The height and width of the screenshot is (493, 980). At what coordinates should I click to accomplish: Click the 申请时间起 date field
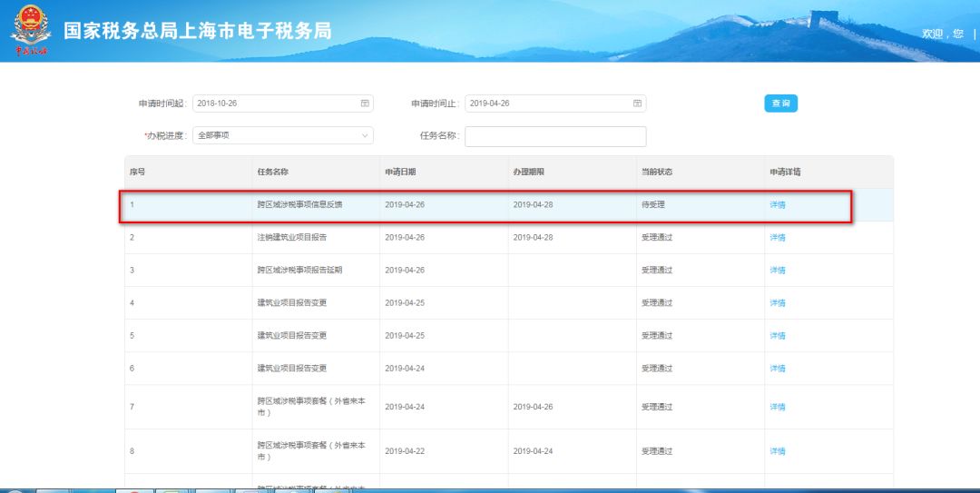click(272, 104)
